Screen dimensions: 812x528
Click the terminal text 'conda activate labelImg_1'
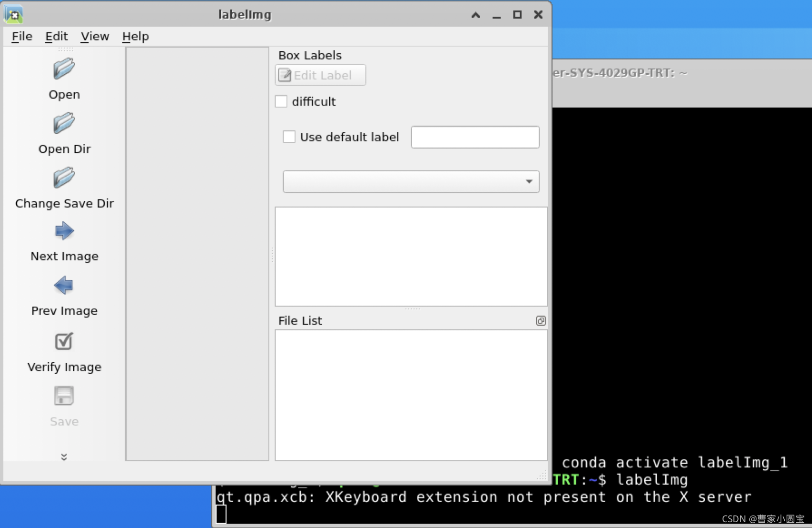pyautogui.click(x=675, y=462)
